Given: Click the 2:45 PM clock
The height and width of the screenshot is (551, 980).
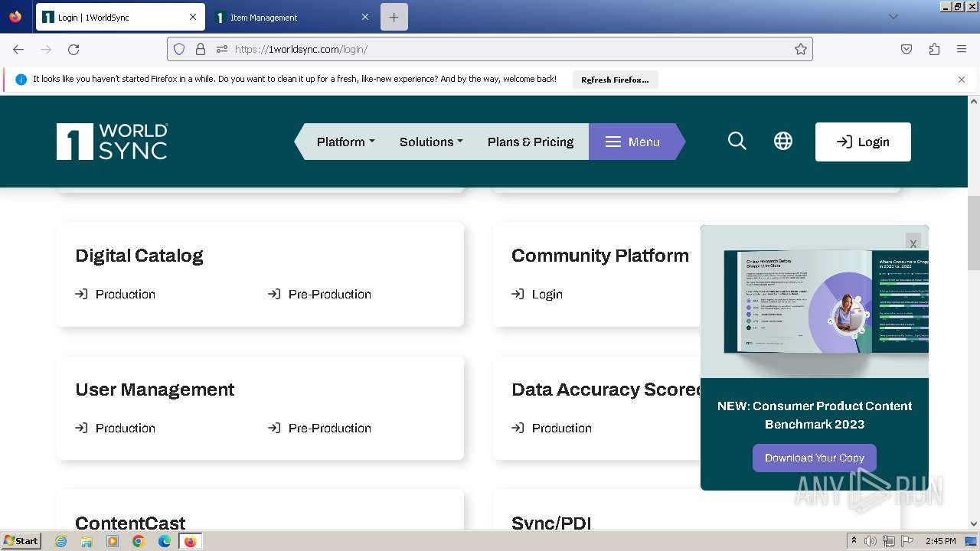Looking at the screenshot, I should click(940, 541).
